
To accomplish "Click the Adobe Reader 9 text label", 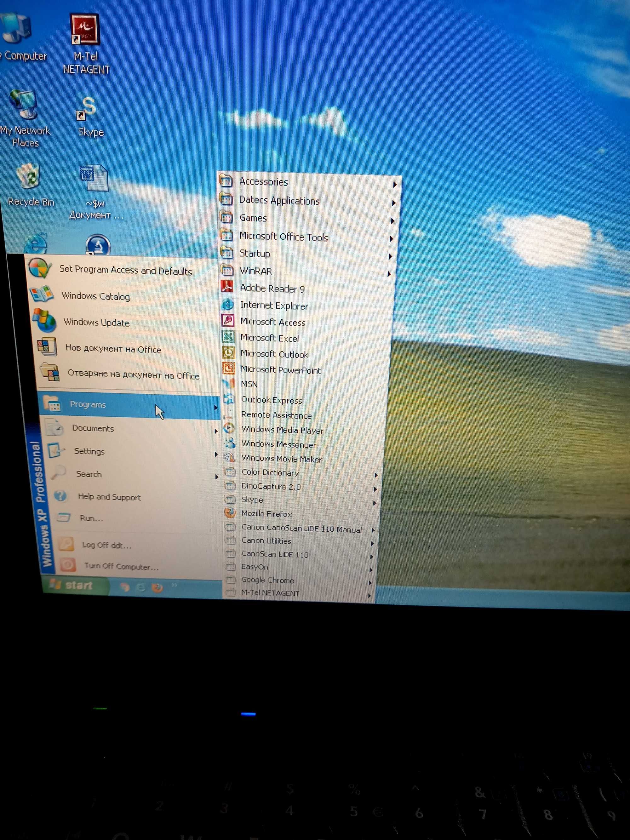I will [272, 289].
